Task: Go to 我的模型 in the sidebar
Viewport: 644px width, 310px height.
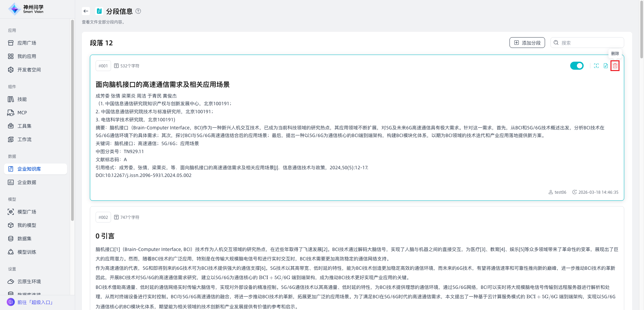Action: coord(36,225)
